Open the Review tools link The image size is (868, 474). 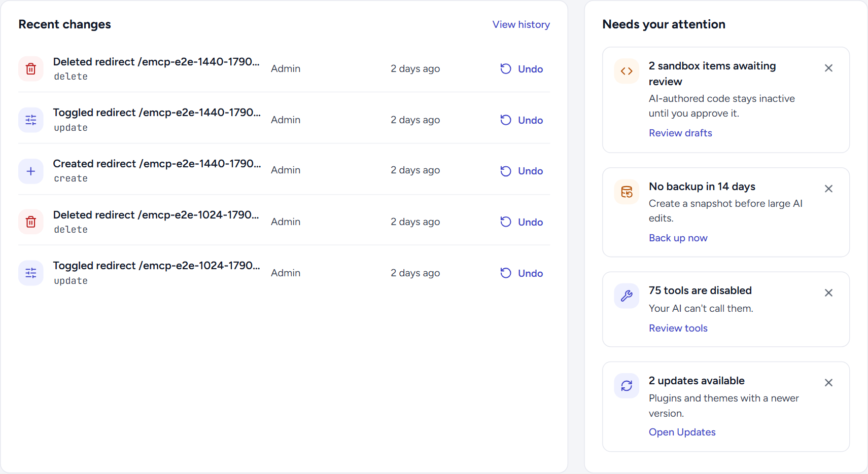click(678, 328)
